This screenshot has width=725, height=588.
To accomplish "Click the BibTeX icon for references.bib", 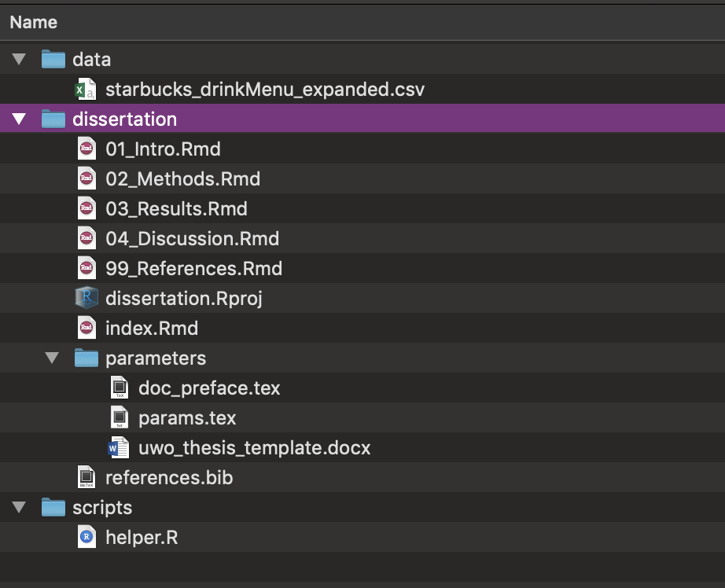I will [x=86, y=478].
